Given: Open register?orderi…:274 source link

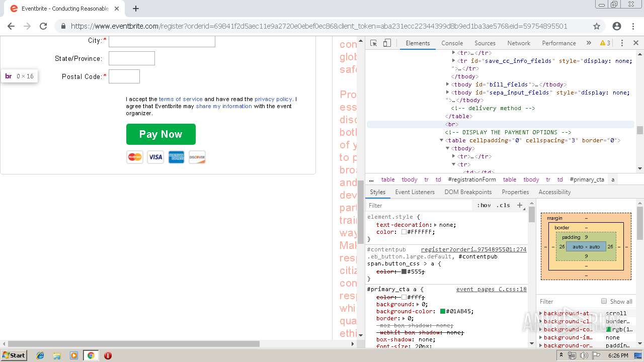Looking at the screenshot, I should pos(473,249).
